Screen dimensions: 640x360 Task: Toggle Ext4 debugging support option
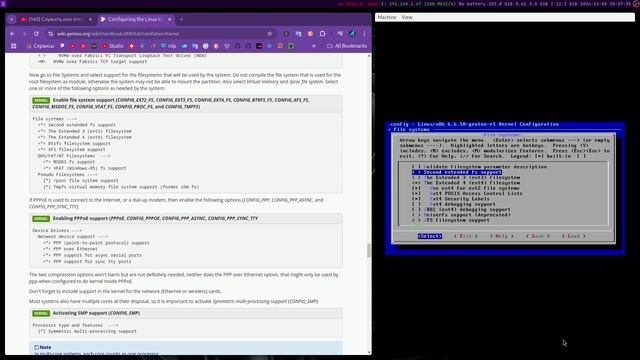453,204
